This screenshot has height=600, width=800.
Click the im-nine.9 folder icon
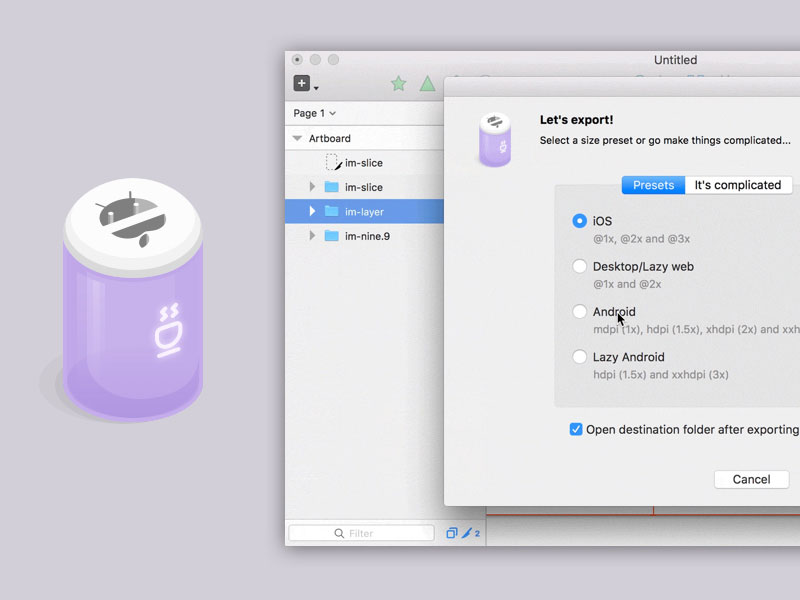tap(332, 236)
